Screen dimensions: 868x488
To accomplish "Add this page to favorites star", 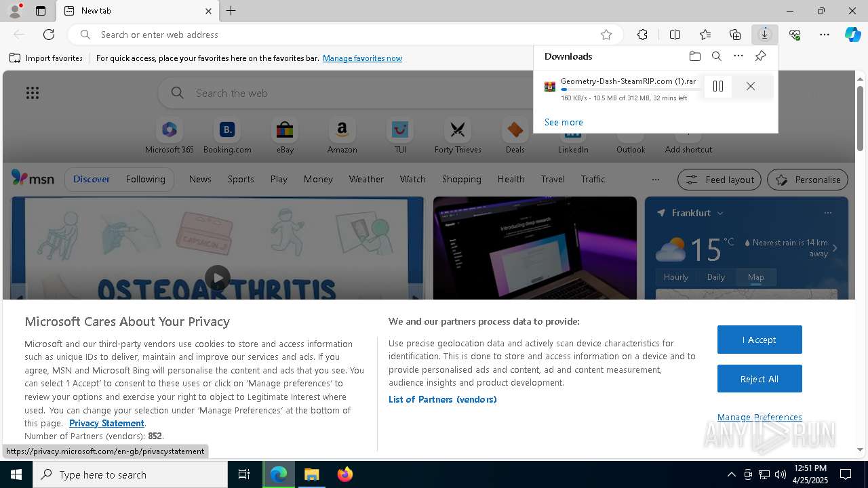I will [x=606, y=35].
